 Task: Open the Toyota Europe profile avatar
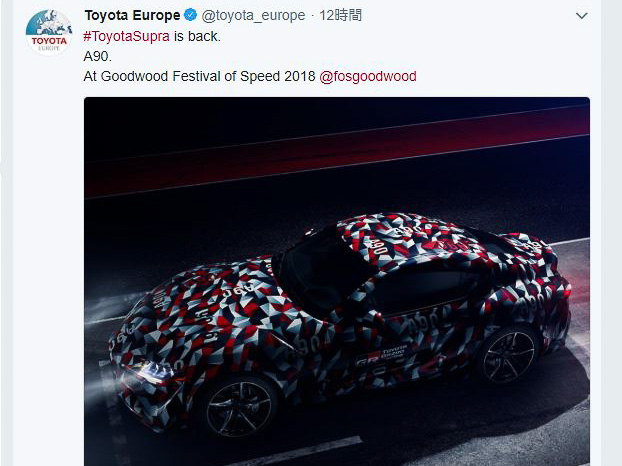49,32
